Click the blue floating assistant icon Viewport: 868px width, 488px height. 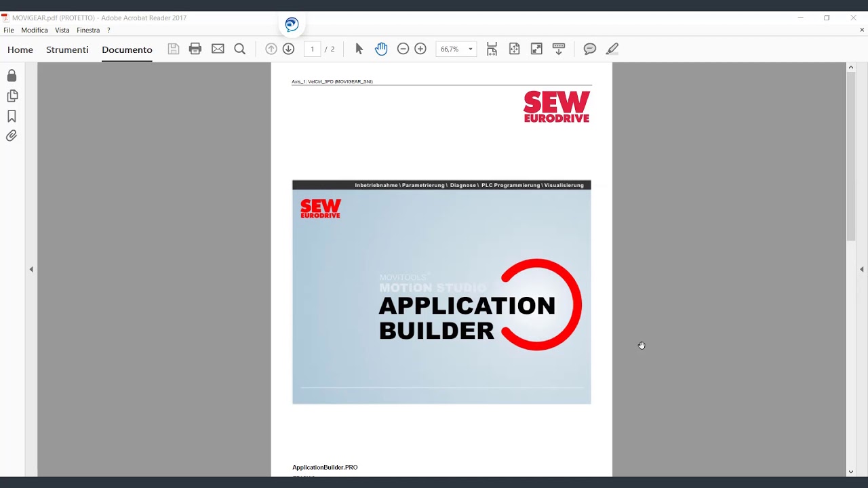click(x=292, y=25)
